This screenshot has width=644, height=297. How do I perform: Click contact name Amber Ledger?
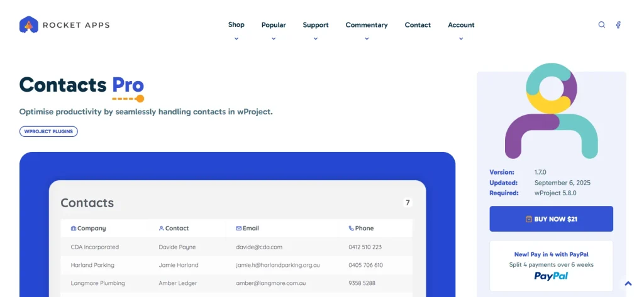177,283
